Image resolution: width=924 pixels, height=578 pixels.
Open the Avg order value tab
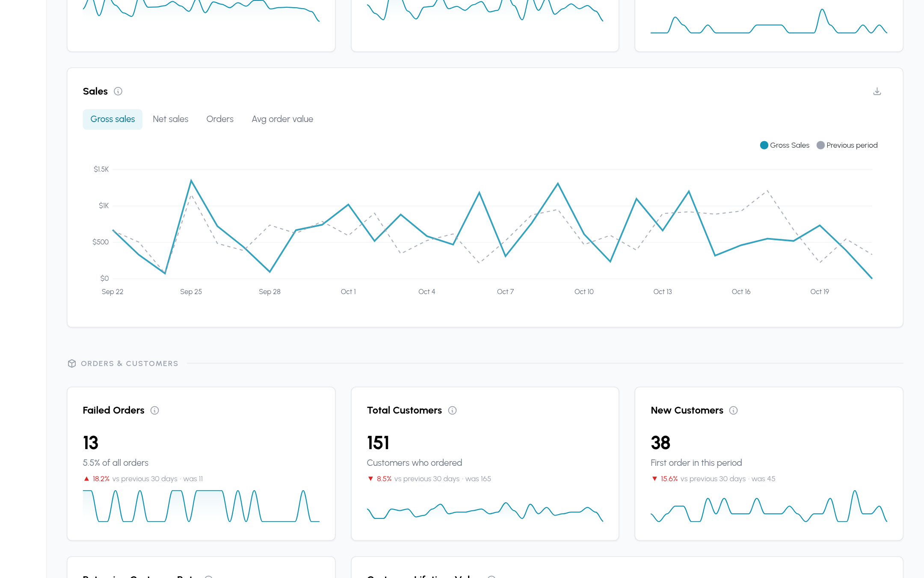pos(282,119)
